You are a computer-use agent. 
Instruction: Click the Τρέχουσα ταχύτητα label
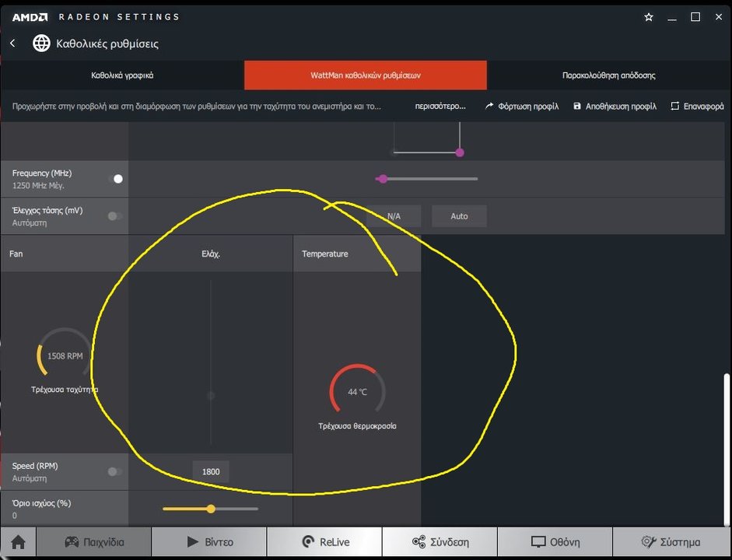(65, 389)
